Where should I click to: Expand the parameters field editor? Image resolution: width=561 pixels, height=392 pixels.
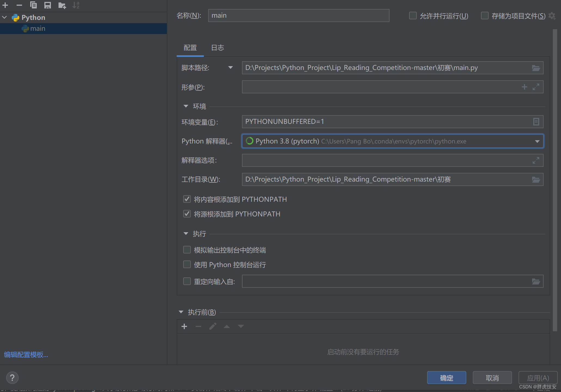tap(536, 87)
